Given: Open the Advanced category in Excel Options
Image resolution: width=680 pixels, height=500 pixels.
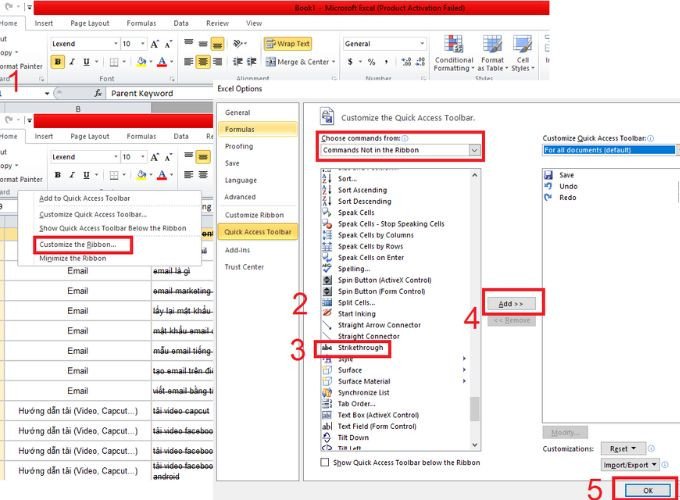Looking at the screenshot, I should point(240,197).
